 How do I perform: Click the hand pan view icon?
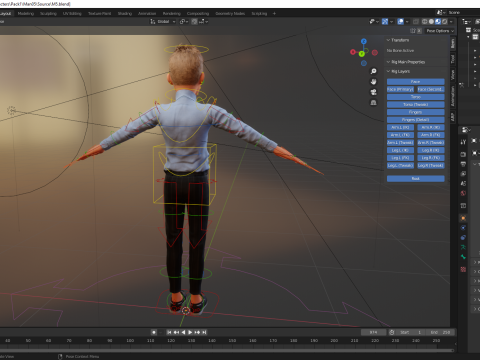click(373, 82)
